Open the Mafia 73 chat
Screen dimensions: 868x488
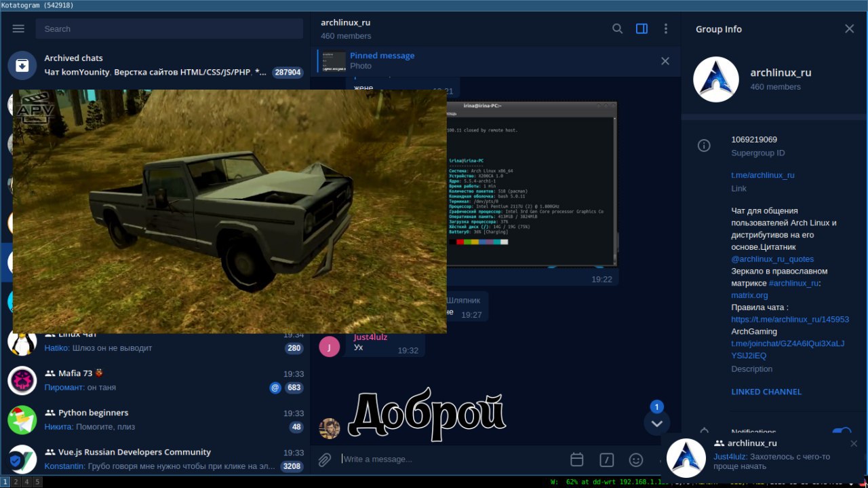point(155,380)
